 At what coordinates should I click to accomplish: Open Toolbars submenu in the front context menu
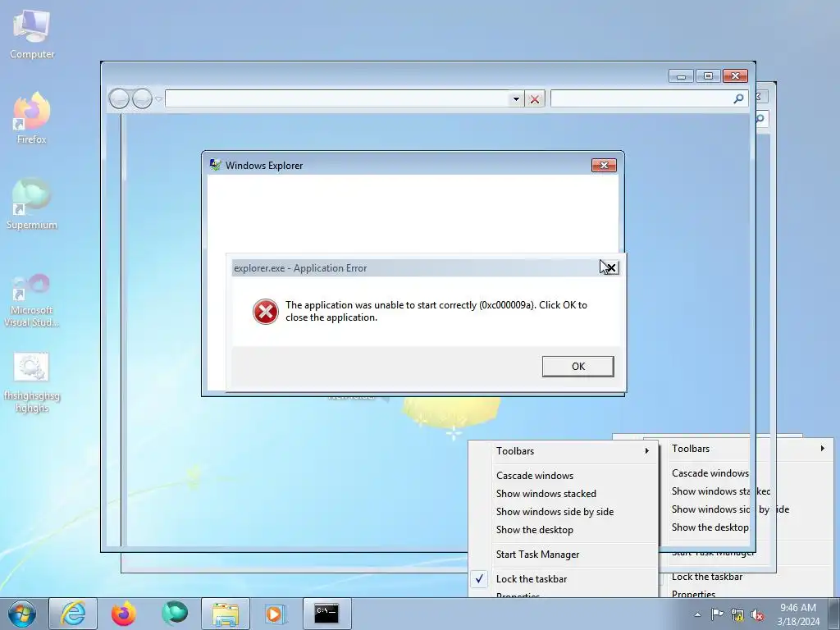click(x=563, y=451)
